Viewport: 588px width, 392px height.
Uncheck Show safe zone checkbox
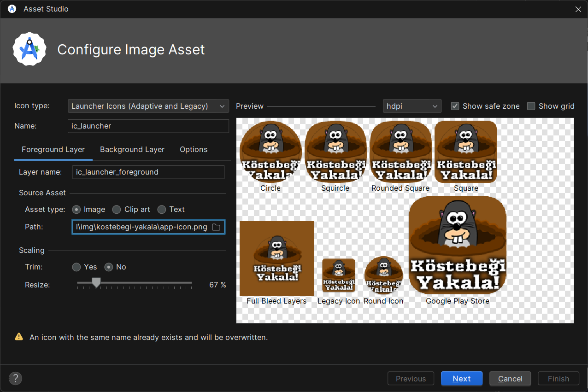[x=455, y=106]
